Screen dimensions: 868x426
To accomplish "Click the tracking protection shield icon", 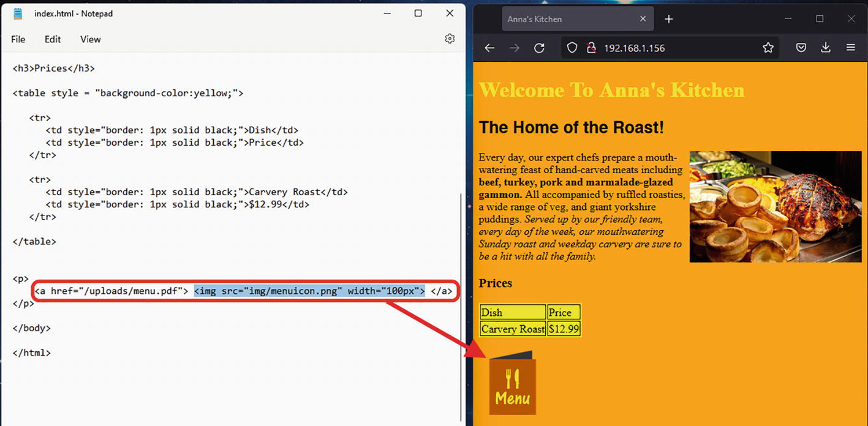I will 572,48.
